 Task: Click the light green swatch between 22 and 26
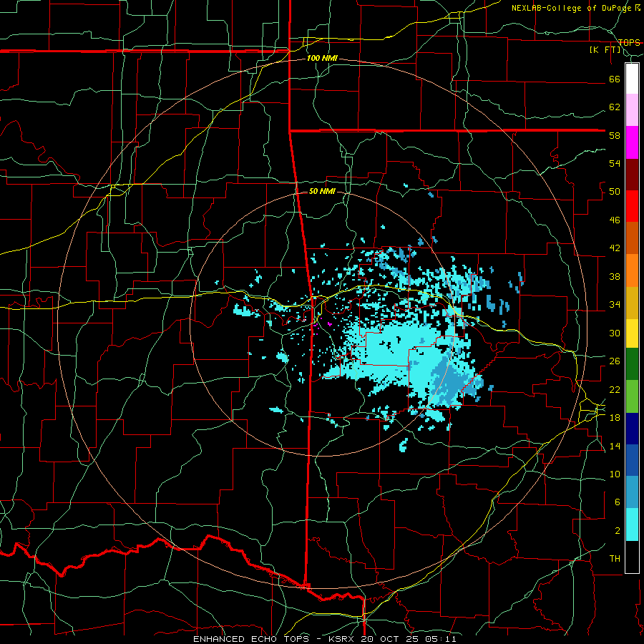[632, 396]
